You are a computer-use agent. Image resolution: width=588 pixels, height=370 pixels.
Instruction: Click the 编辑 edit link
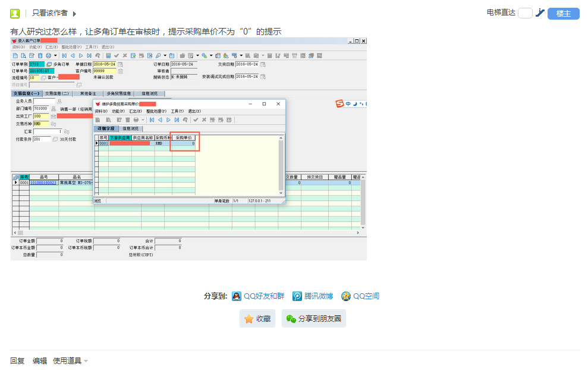40,360
